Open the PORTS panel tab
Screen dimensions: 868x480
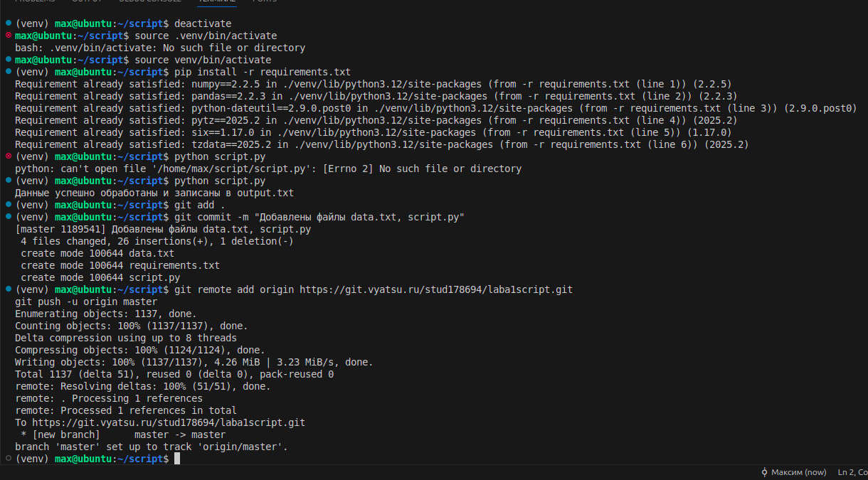point(266,2)
